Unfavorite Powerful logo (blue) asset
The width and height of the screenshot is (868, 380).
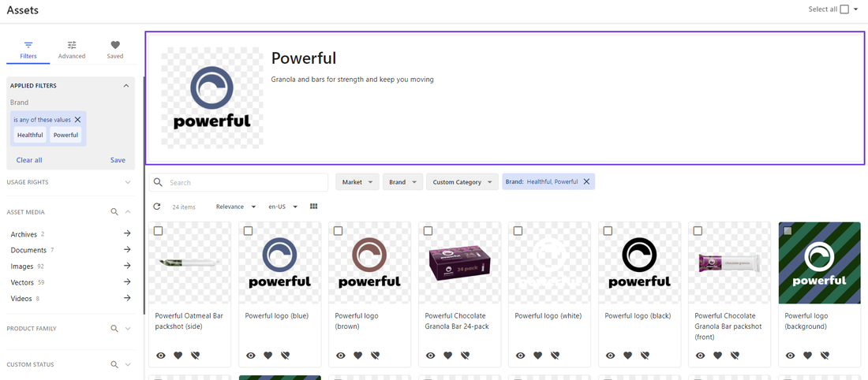coord(285,355)
